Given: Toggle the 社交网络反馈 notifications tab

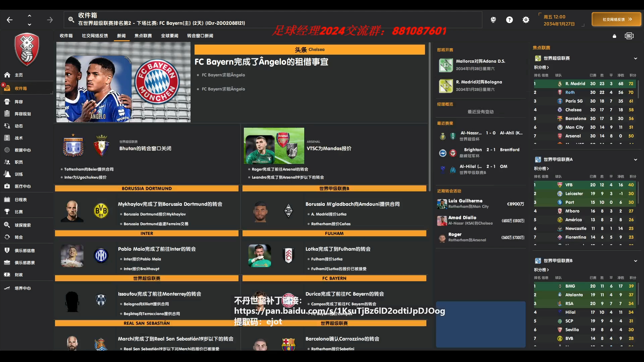Looking at the screenshot, I should 95,35.
